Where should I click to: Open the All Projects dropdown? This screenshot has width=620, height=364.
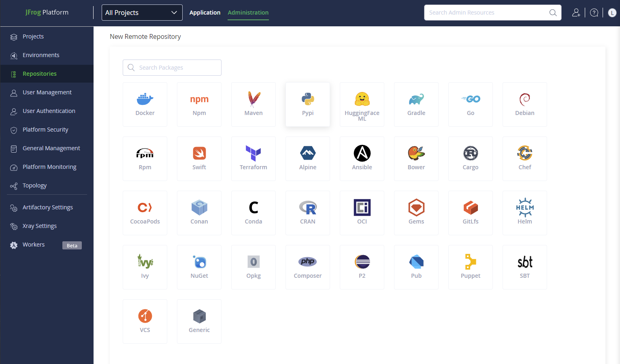[x=142, y=13]
